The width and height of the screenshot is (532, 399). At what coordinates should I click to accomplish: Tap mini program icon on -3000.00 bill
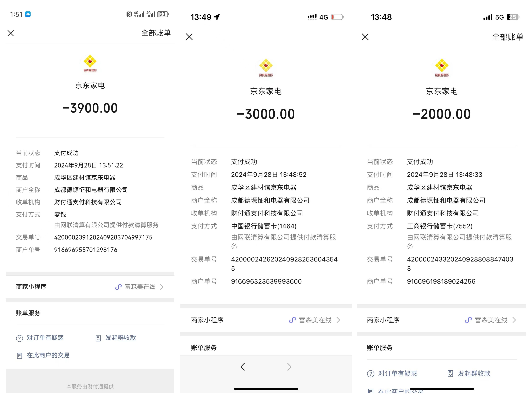click(292, 320)
